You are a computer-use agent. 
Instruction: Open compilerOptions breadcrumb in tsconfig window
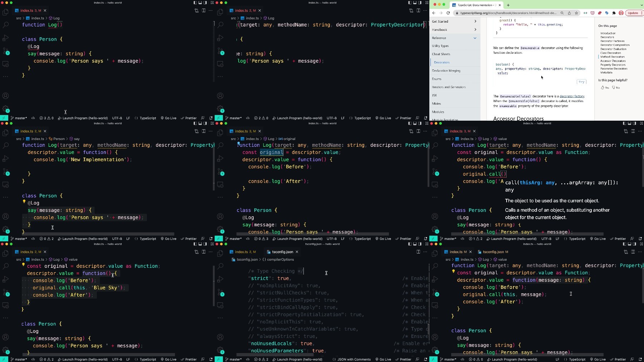[278, 260]
